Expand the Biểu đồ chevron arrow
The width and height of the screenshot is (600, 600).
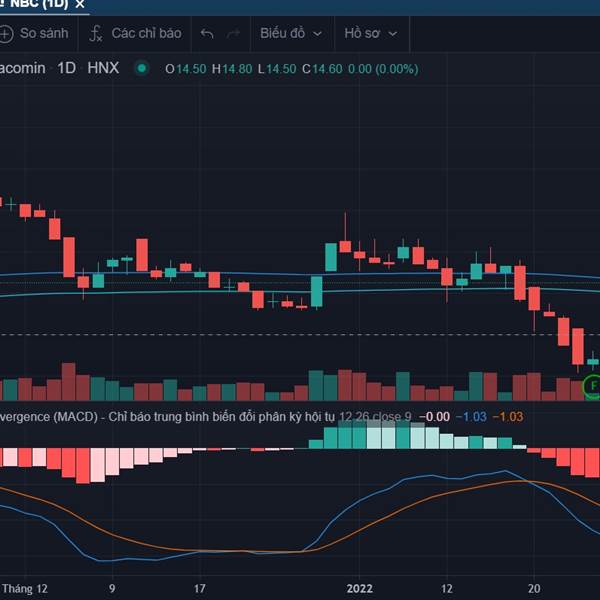pos(317,34)
